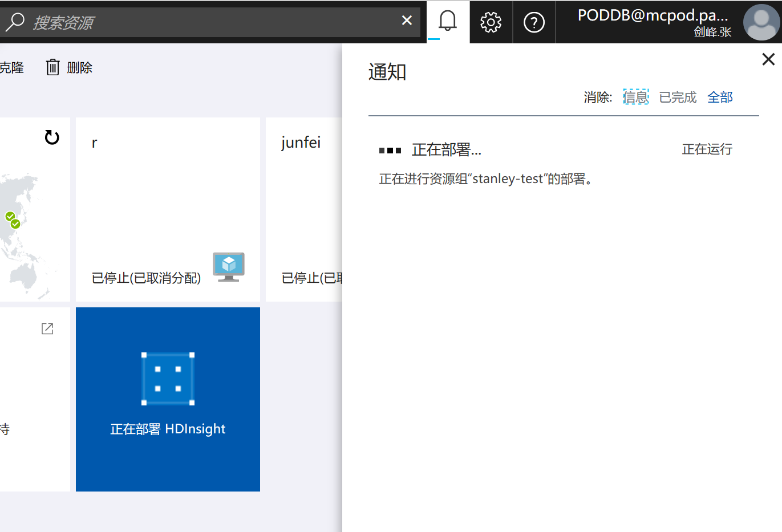Click the HDInsight deployment cluster icon
This screenshot has width=782, height=532.
tap(168, 379)
